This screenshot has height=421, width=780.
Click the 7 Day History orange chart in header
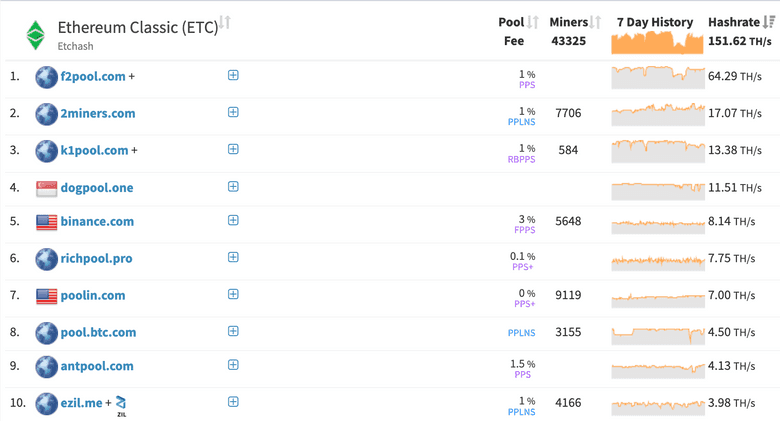[657, 42]
